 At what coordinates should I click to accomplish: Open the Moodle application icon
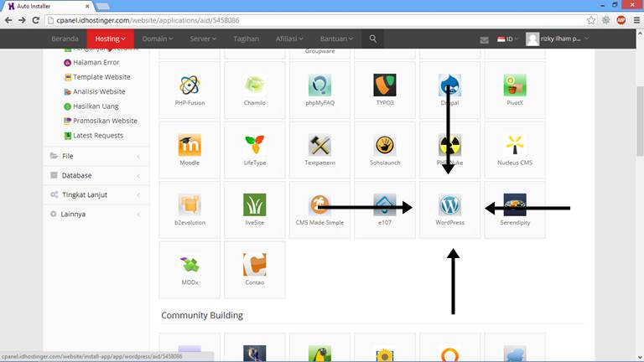pos(190,145)
